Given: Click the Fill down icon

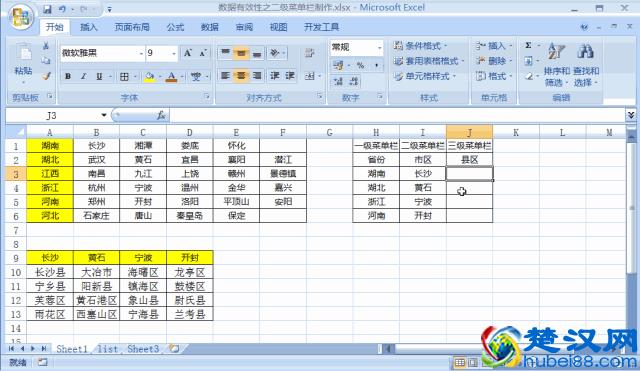Looking at the screenshot, I should click(x=528, y=61).
